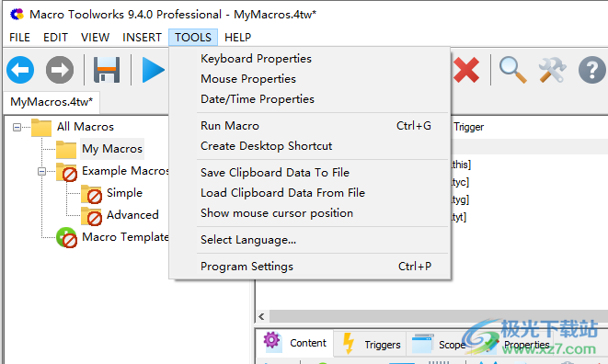Click the magnifying glass search icon
The width and height of the screenshot is (608, 364).
tap(512, 70)
